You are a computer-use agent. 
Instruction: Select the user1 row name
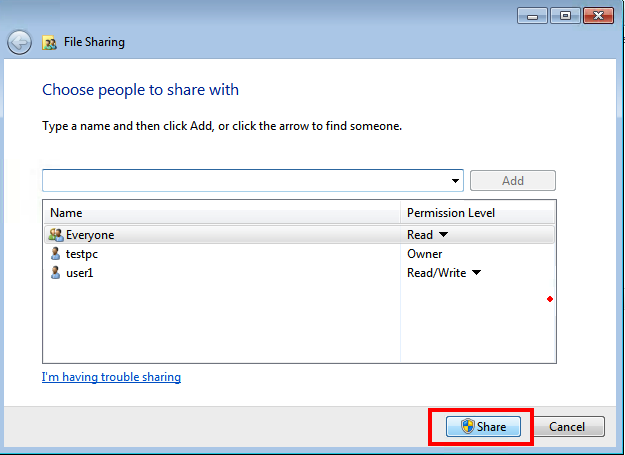(x=79, y=273)
